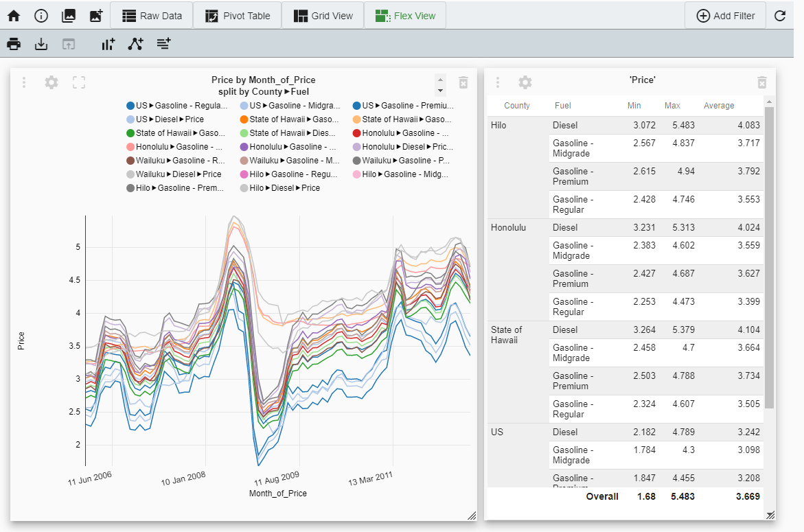Viewport: 804px width, 532px height.
Task: Select the Hilo county cell
Action: coord(518,167)
